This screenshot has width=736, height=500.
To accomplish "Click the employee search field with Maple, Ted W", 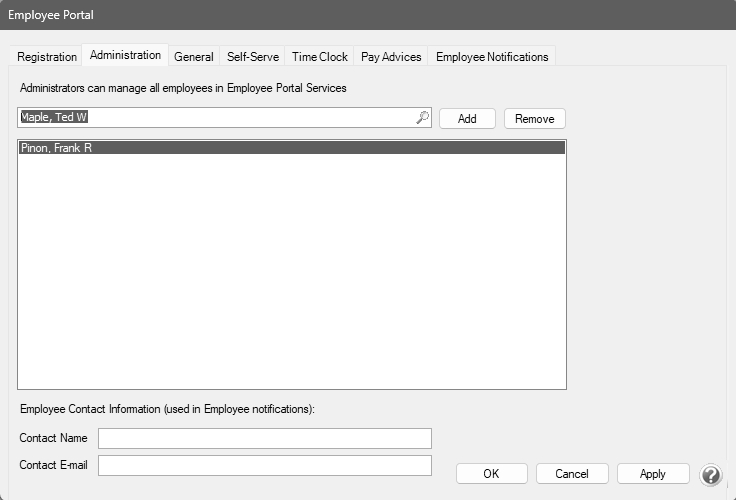I will point(215,118).
